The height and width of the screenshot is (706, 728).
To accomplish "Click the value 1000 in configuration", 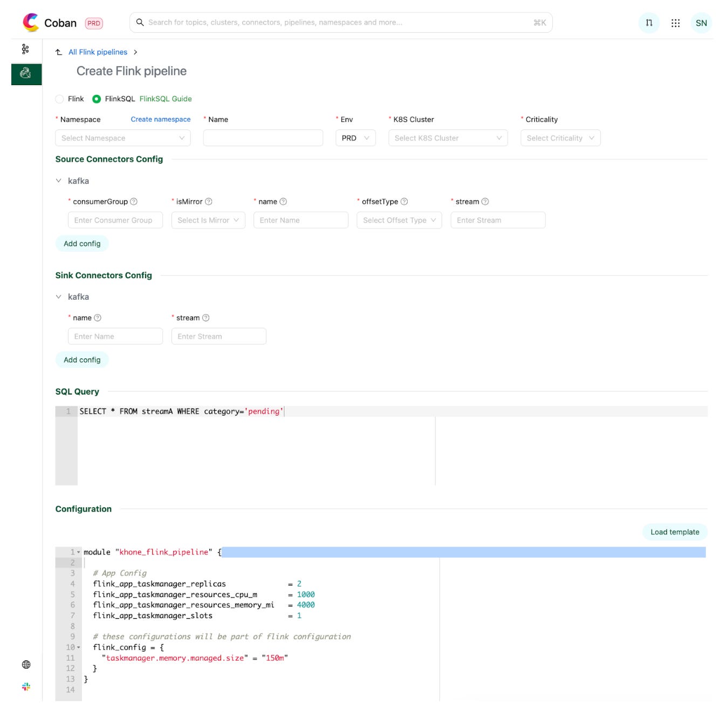I will [x=306, y=595].
